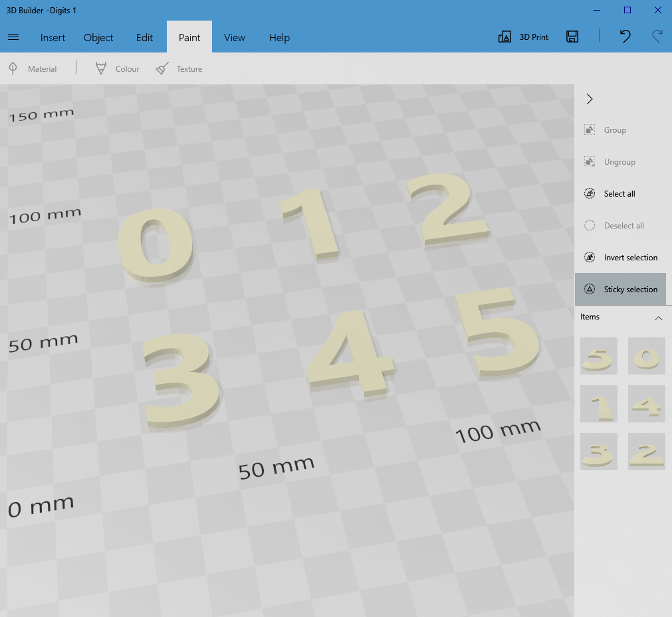This screenshot has width=672, height=617.
Task: Click the Save icon
Action: [x=572, y=37]
